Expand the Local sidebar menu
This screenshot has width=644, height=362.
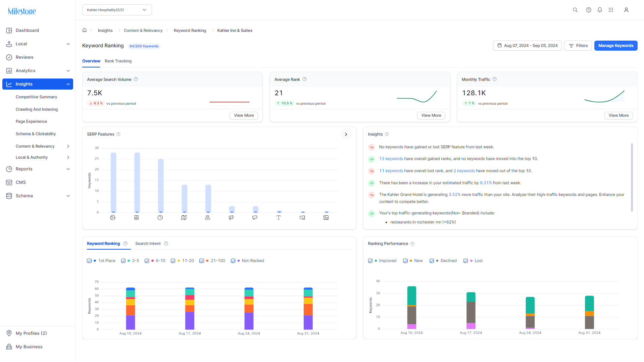(x=68, y=44)
